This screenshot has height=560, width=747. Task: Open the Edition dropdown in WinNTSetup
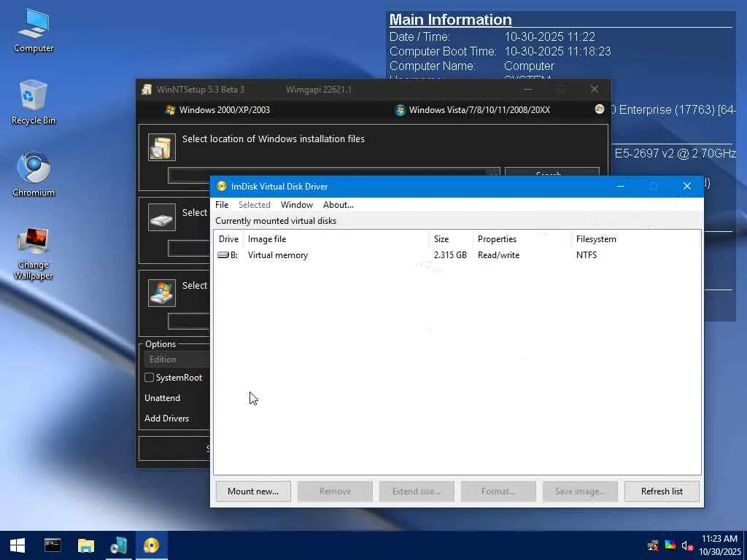tap(177, 359)
